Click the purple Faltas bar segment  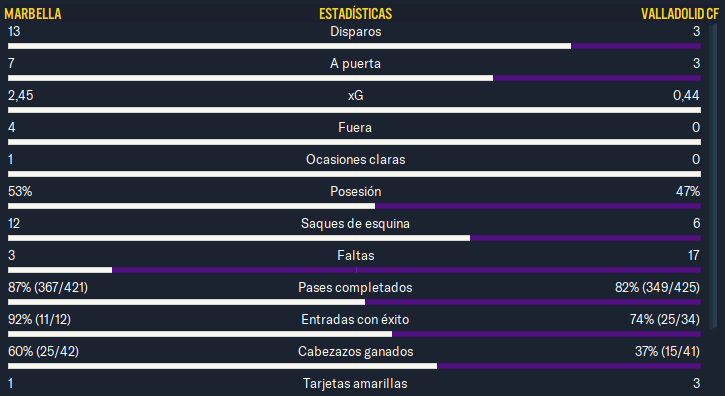click(406, 270)
